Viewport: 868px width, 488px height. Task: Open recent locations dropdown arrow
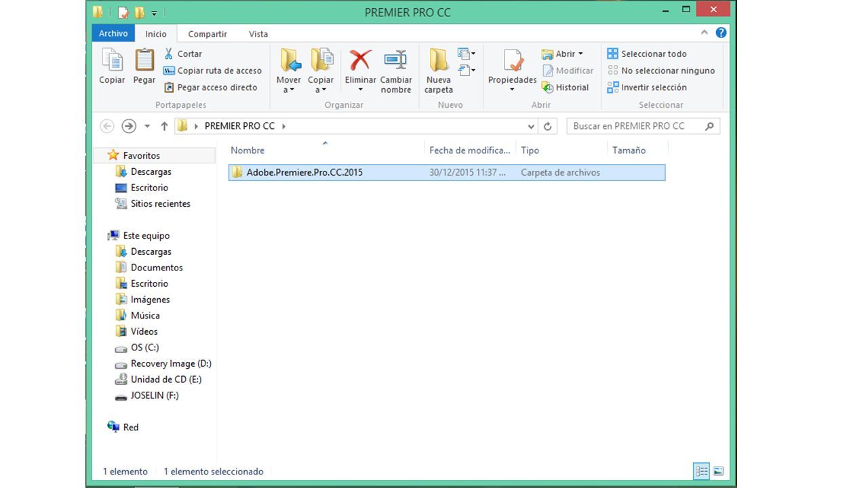147,126
